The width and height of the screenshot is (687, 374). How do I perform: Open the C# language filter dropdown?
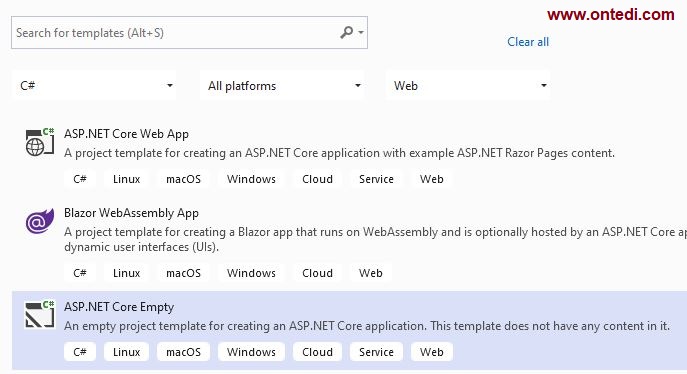(94, 85)
